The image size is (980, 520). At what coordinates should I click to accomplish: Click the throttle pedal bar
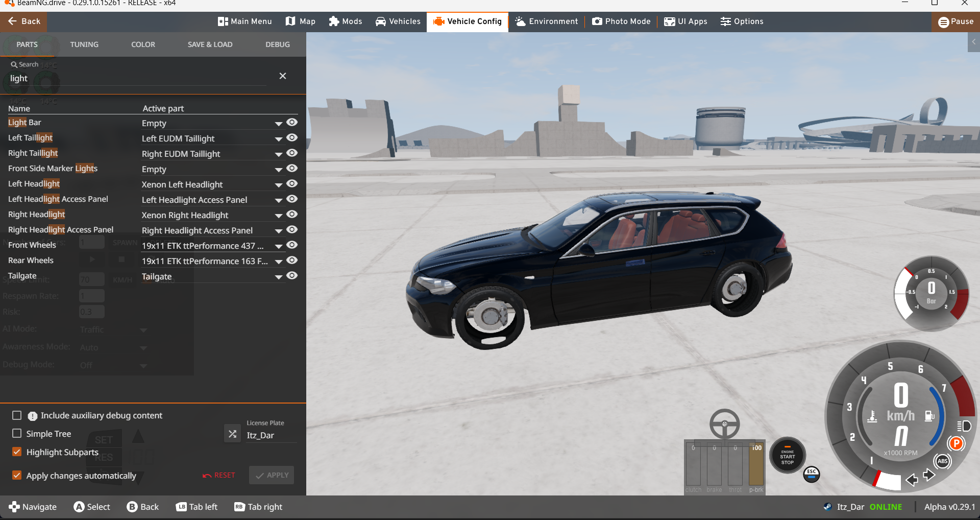(x=736, y=464)
